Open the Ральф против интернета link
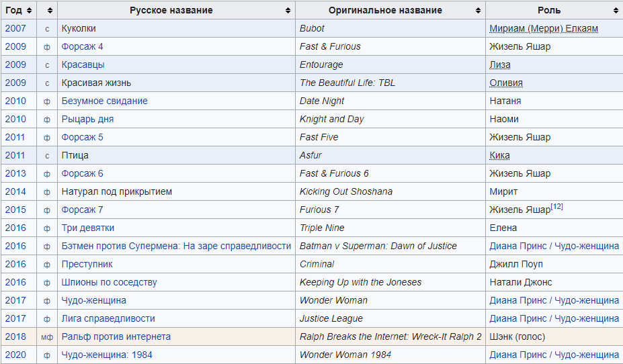This screenshot has height=364, width=623. 116,336
